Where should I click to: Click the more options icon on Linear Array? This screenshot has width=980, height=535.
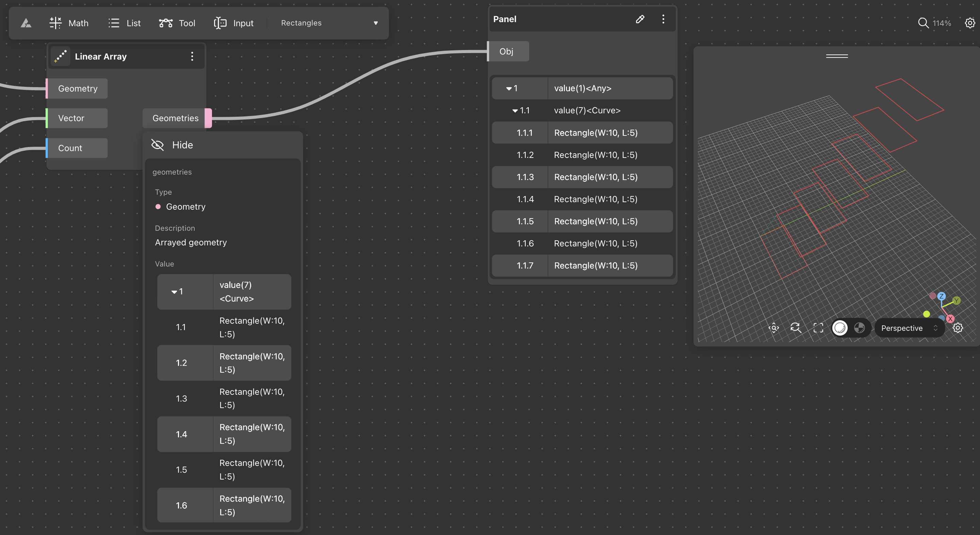pos(192,56)
